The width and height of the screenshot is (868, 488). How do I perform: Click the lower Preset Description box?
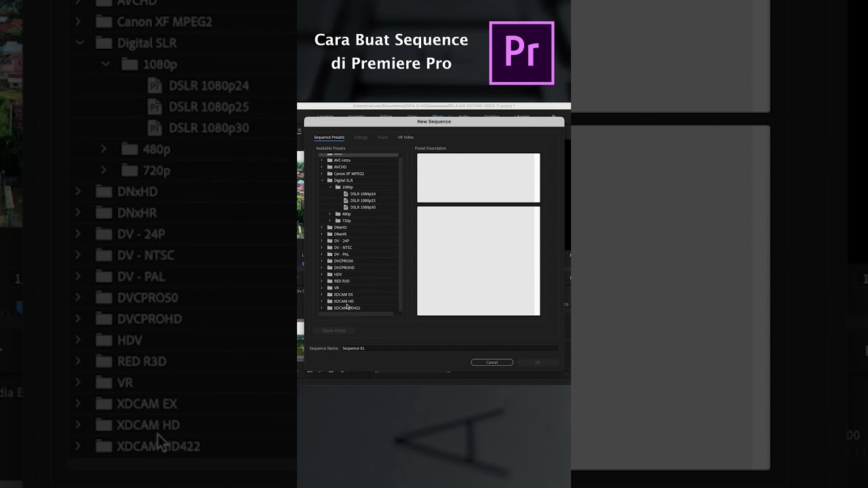(x=479, y=261)
